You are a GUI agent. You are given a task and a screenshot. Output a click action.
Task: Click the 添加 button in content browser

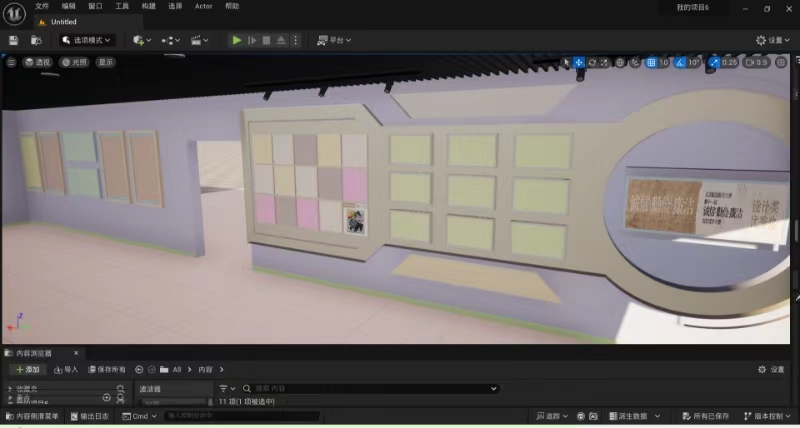click(27, 369)
